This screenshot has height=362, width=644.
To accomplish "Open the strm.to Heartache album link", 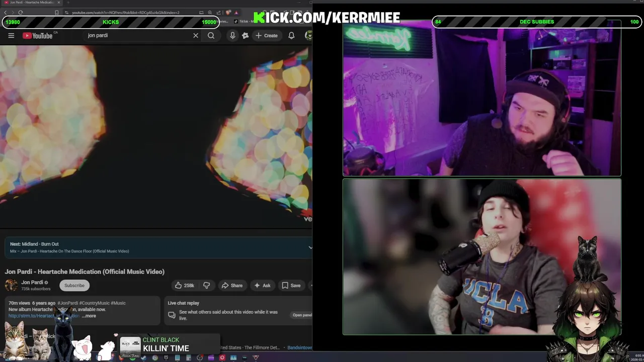I will click(43, 316).
